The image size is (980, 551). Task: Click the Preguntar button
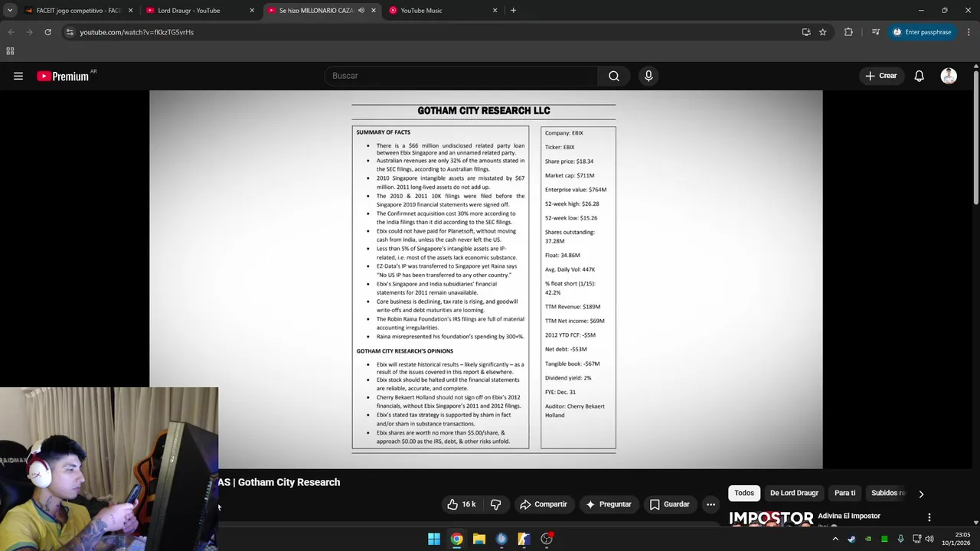click(x=609, y=504)
